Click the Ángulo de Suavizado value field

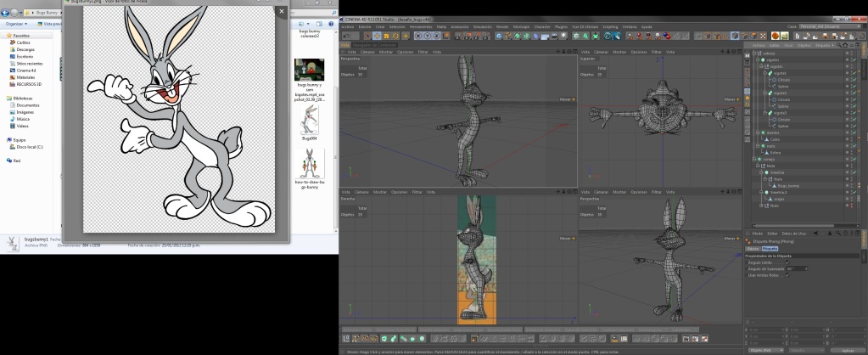[x=797, y=268]
